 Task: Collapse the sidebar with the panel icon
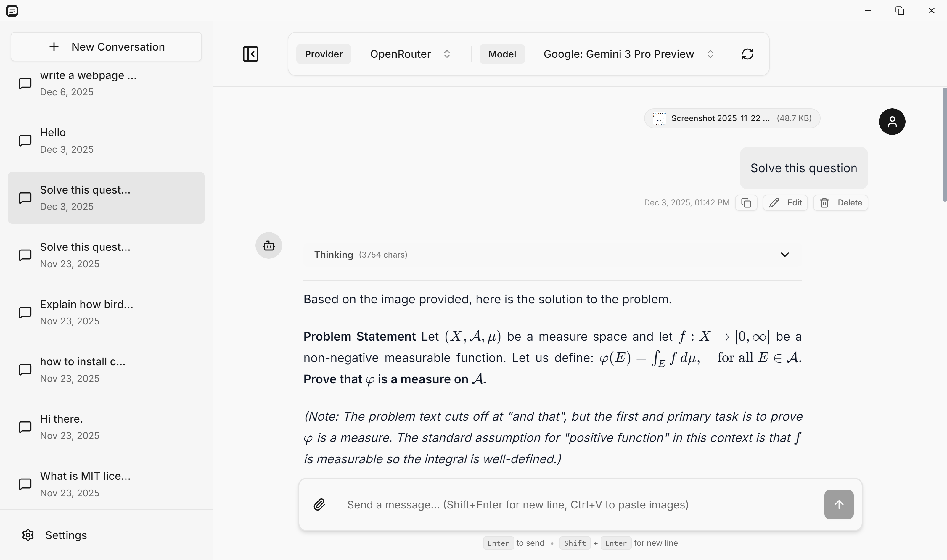(250, 54)
